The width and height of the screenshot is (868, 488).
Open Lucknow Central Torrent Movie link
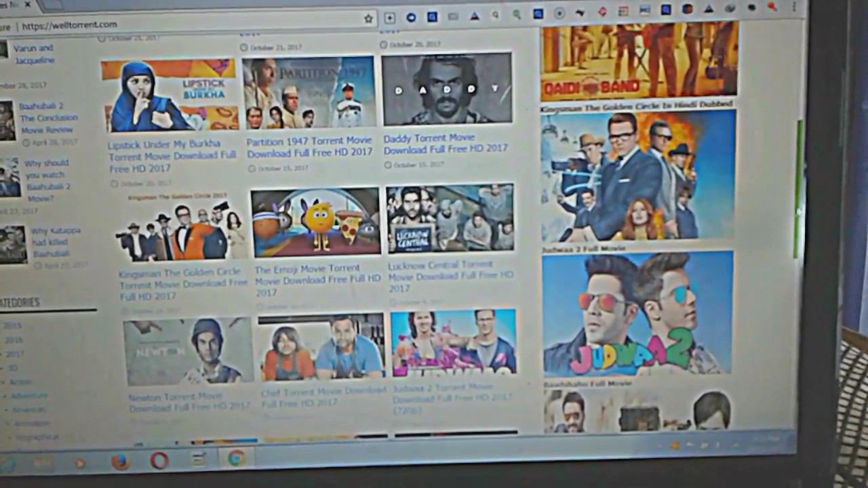[451, 277]
